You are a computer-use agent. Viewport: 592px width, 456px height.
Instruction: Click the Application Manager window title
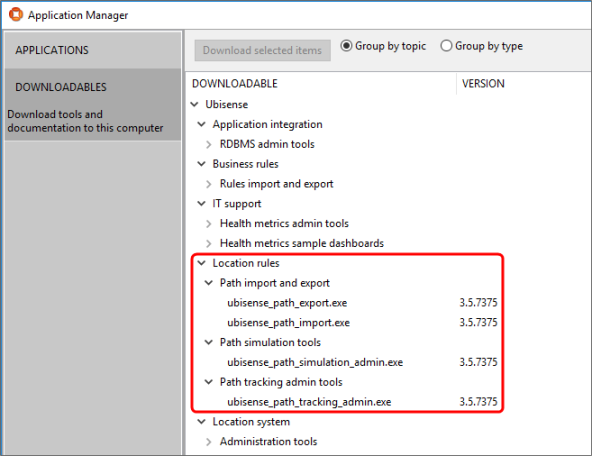tap(78, 15)
